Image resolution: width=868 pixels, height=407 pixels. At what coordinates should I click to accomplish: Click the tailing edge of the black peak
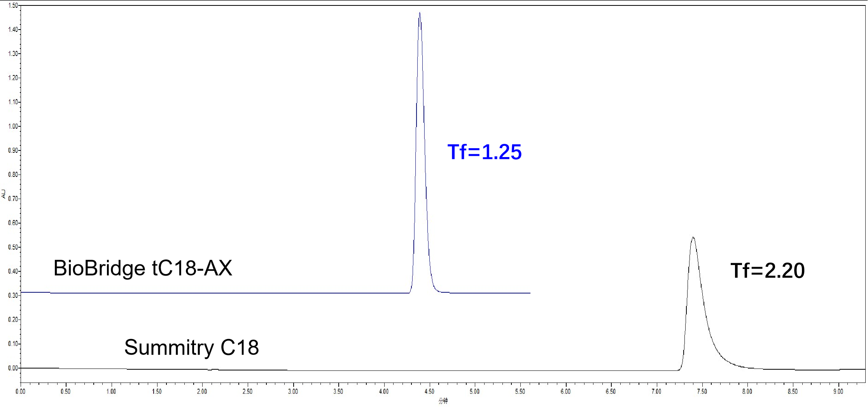click(x=712, y=338)
